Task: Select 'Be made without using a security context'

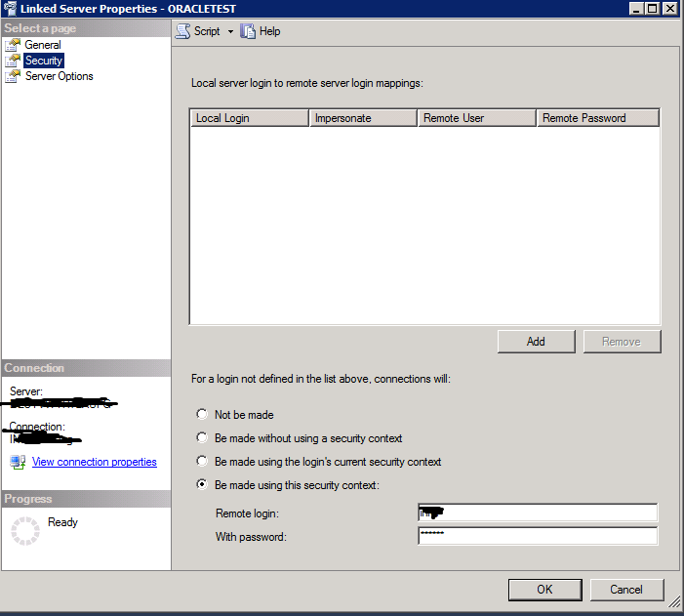Action: point(202,437)
